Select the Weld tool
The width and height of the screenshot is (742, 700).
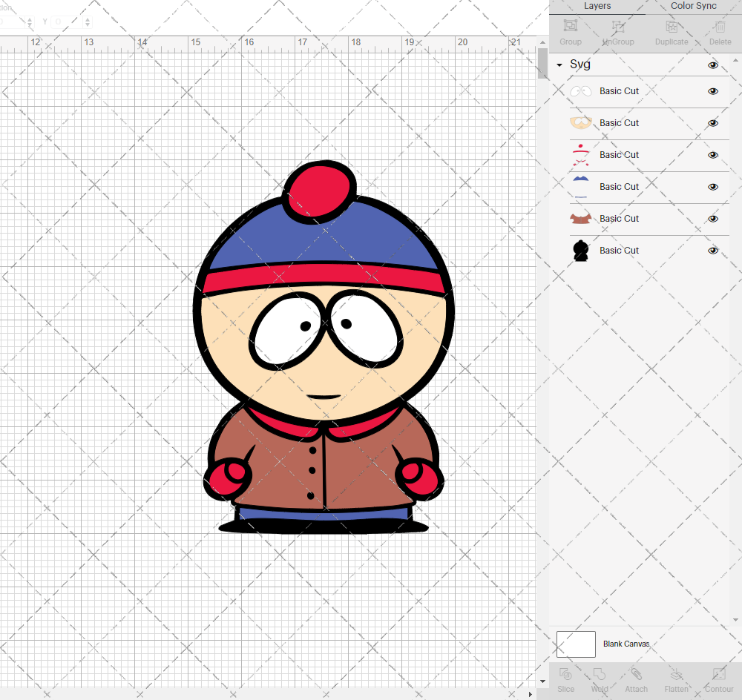(600, 673)
